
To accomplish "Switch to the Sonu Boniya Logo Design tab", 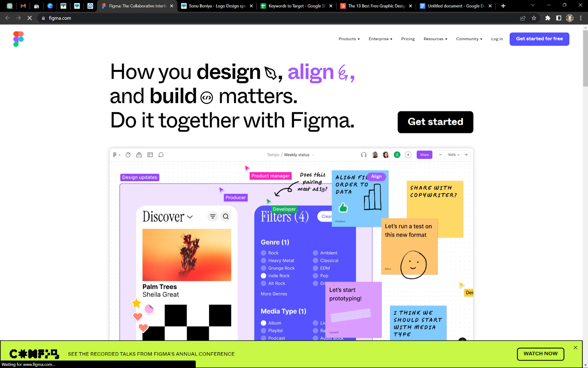I will click(217, 6).
